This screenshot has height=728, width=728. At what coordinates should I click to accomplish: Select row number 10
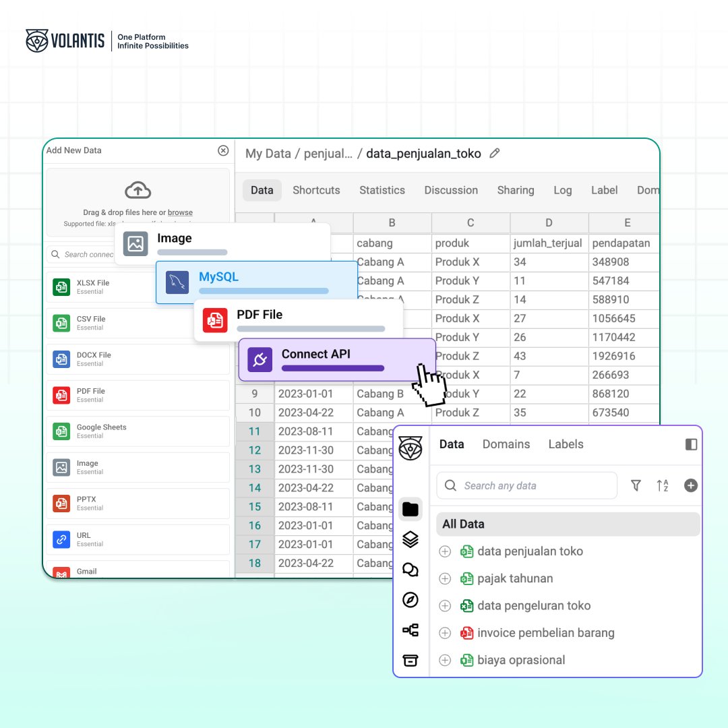click(254, 413)
